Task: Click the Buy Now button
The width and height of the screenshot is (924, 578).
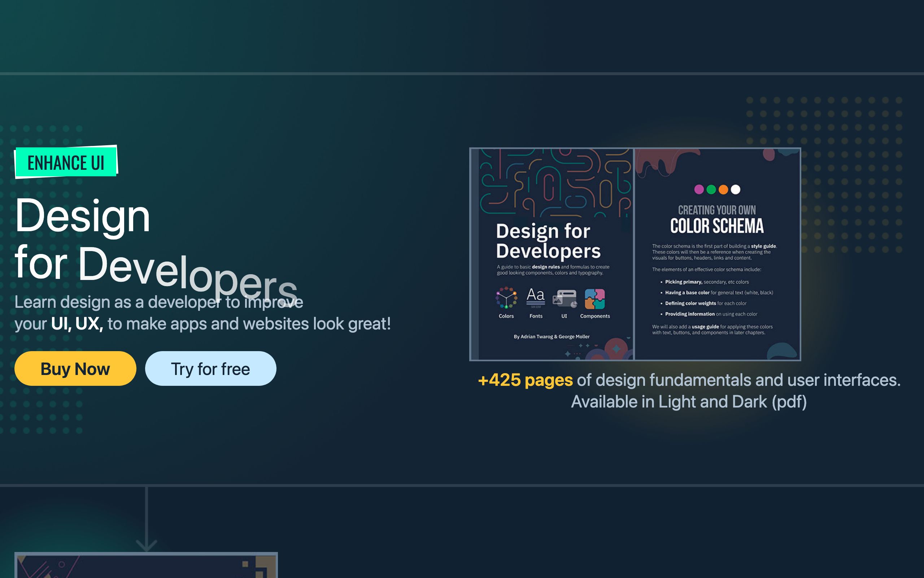Action: 75,368
